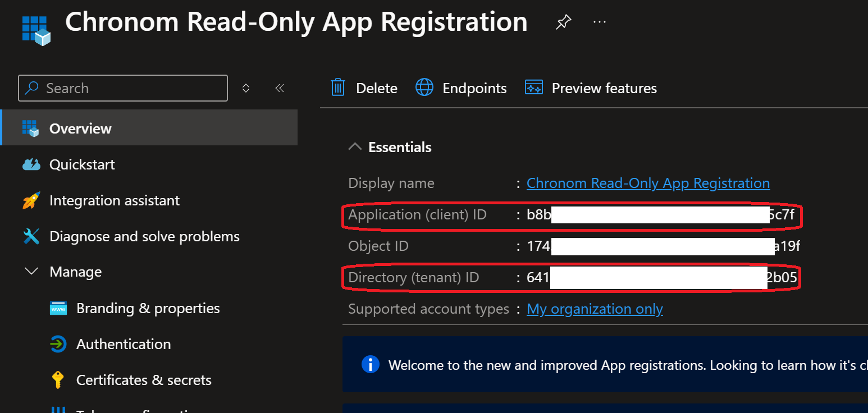The image size is (868, 413).
Task: Open the Chronom Read-Only App Registration link
Action: coord(647,183)
